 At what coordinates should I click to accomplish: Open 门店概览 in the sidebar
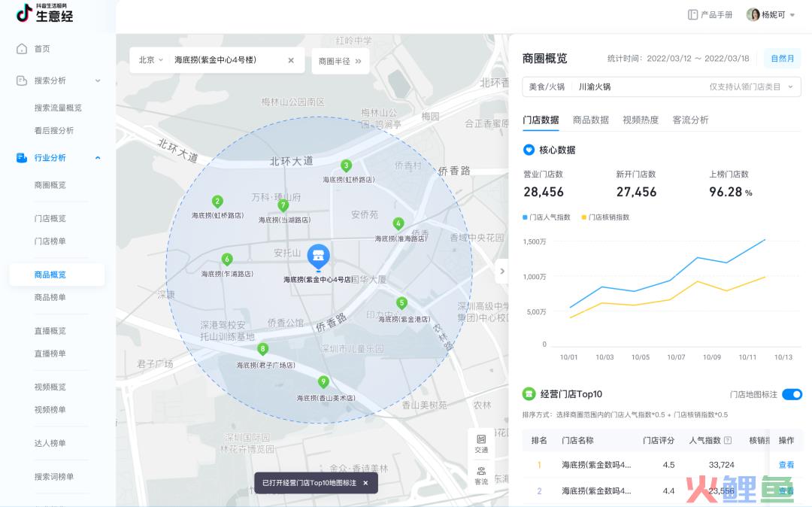click(50, 219)
